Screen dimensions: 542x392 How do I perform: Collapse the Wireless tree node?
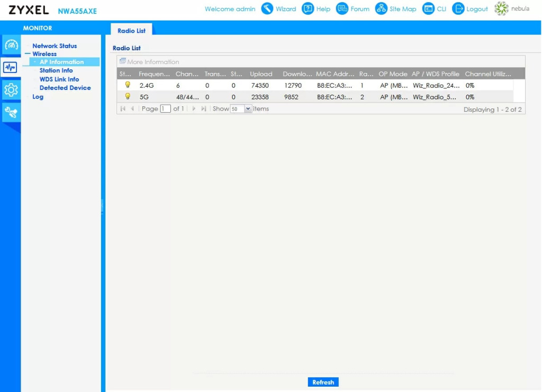coord(28,54)
